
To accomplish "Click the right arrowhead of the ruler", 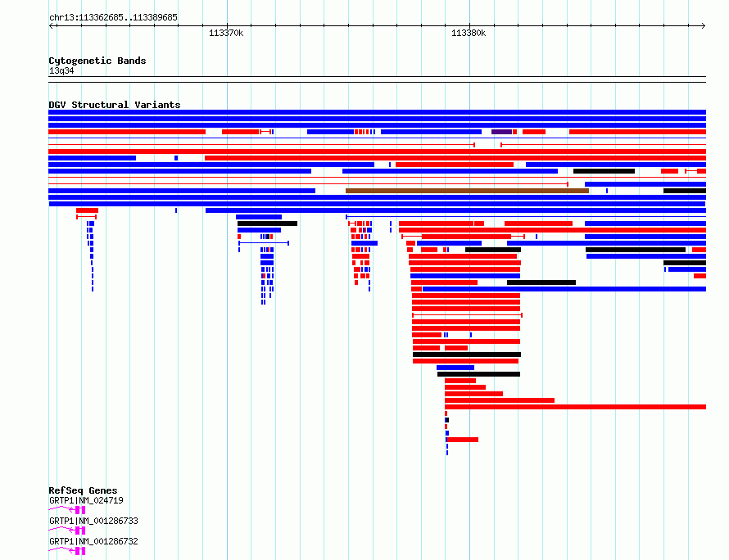I will pyautogui.click(x=704, y=25).
